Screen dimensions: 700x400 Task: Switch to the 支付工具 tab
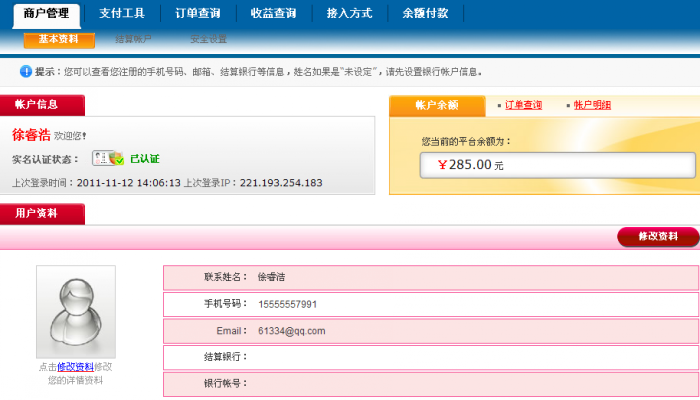click(x=121, y=14)
